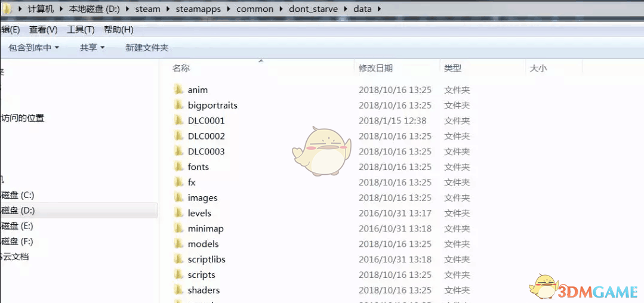
Task: Navigate to common in breadcrumb
Action: [x=255, y=8]
